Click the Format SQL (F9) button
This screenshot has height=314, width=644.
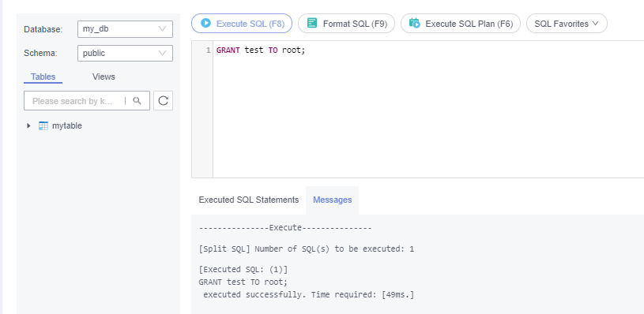[x=346, y=24]
